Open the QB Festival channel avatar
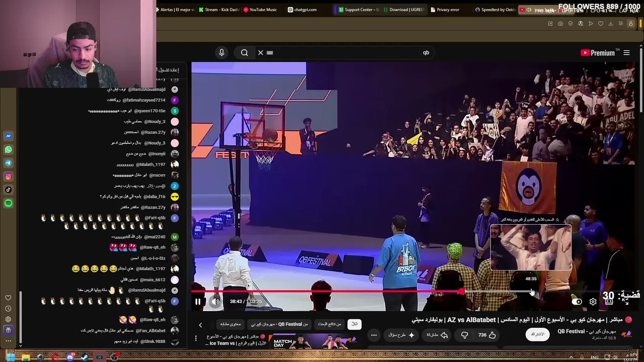Screen dimensions: 644x362 [626, 334]
